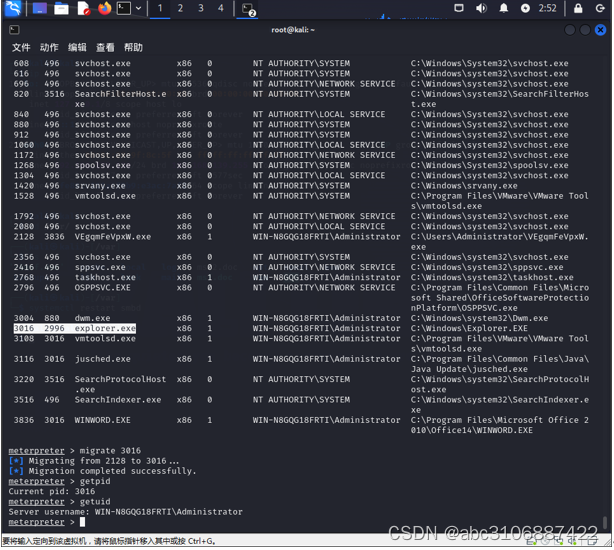Open the 查看 menu
Image resolution: width=614 pixels, height=550 pixels.
pos(105,47)
